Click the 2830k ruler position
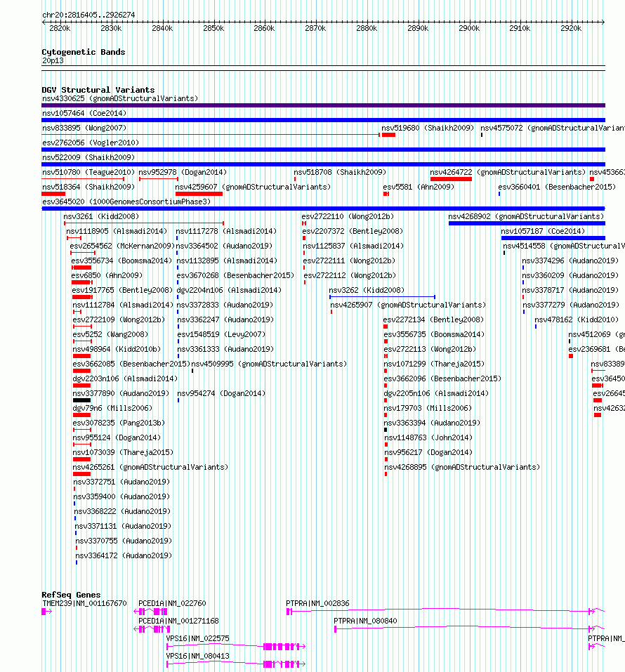Screen dimensions: 625x672 click(x=111, y=28)
